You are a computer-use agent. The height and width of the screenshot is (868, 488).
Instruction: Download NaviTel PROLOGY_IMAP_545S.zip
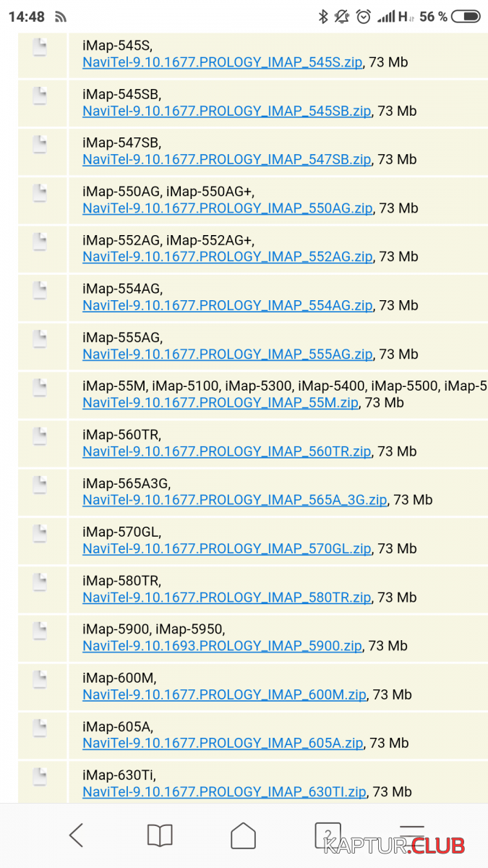[223, 62]
